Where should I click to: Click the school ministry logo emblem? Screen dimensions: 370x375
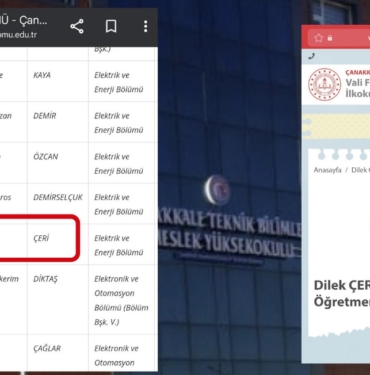[324, 84]
